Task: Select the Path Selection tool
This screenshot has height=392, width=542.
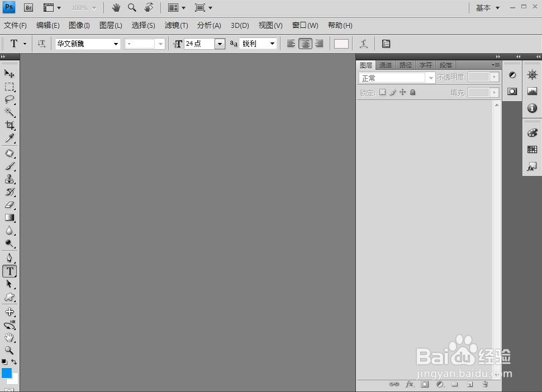Action: pyautogui.click(x=9, y=284)
